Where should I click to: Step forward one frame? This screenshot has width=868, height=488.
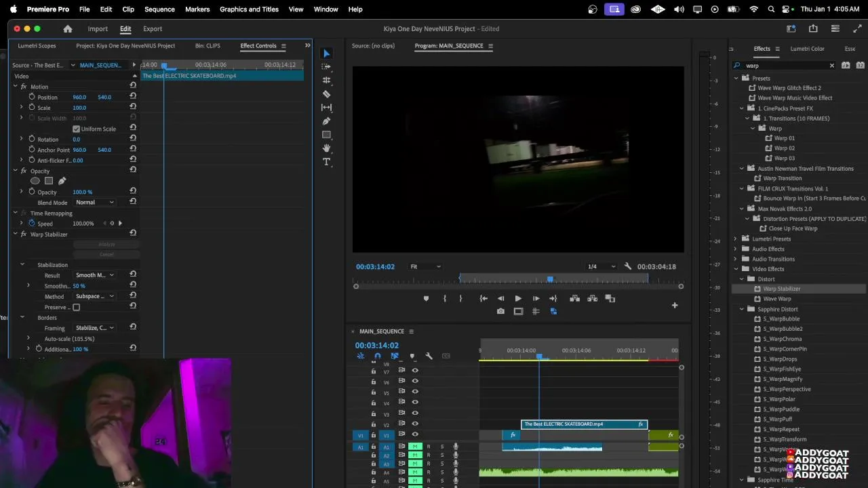tap(536, 298)
